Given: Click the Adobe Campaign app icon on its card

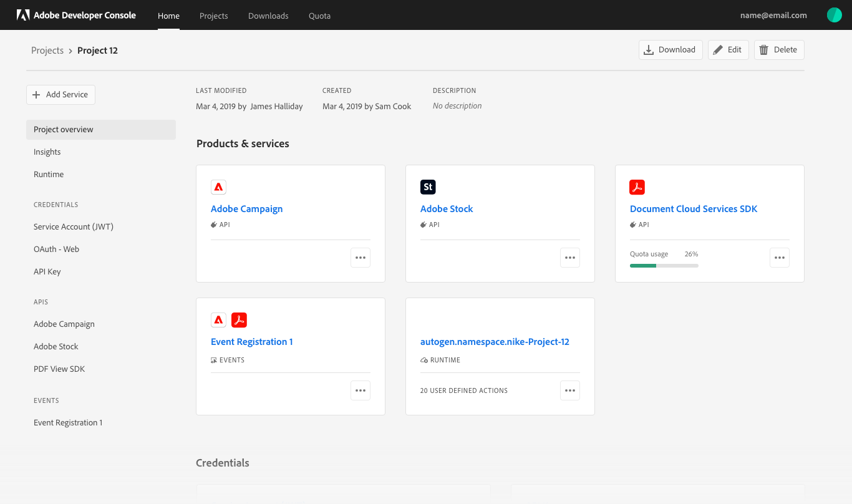Looking at the screenshot, I should [218, 187].
